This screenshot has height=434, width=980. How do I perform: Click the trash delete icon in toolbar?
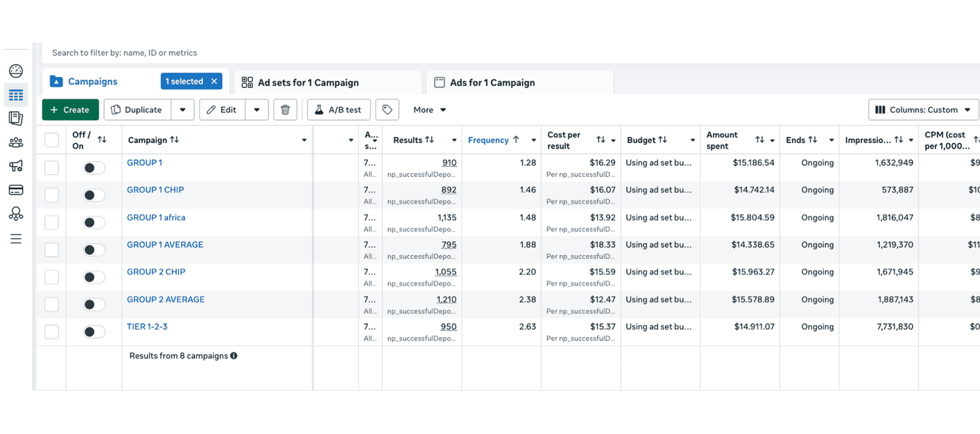pos(285,110)
